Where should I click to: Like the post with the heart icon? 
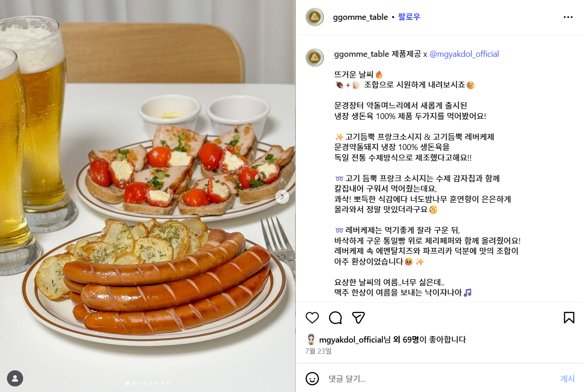click(x=312, y=318)
